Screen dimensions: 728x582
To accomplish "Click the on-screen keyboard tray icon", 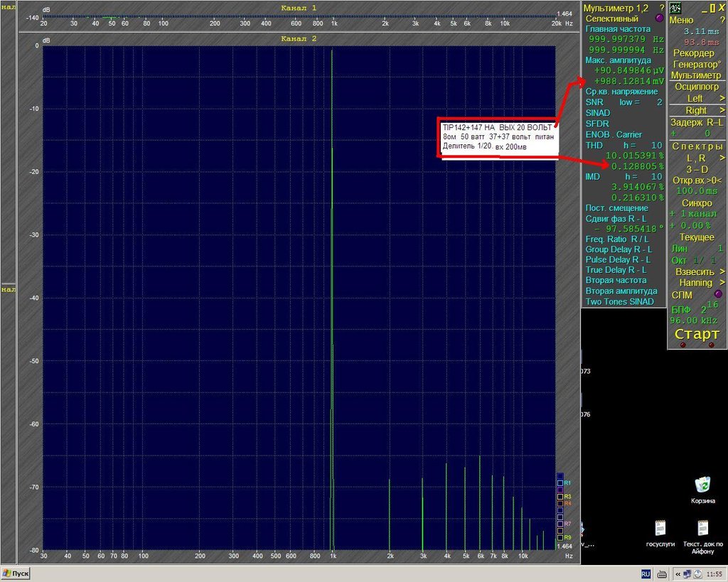I will coord(663,574).
